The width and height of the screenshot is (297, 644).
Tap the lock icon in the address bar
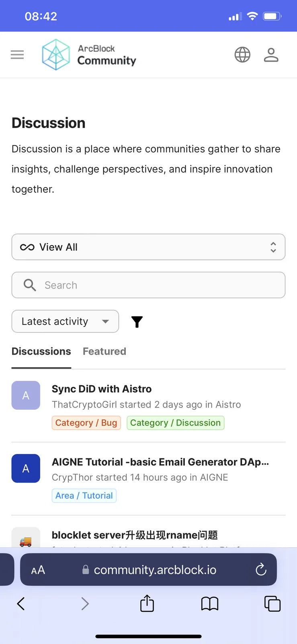85,570
